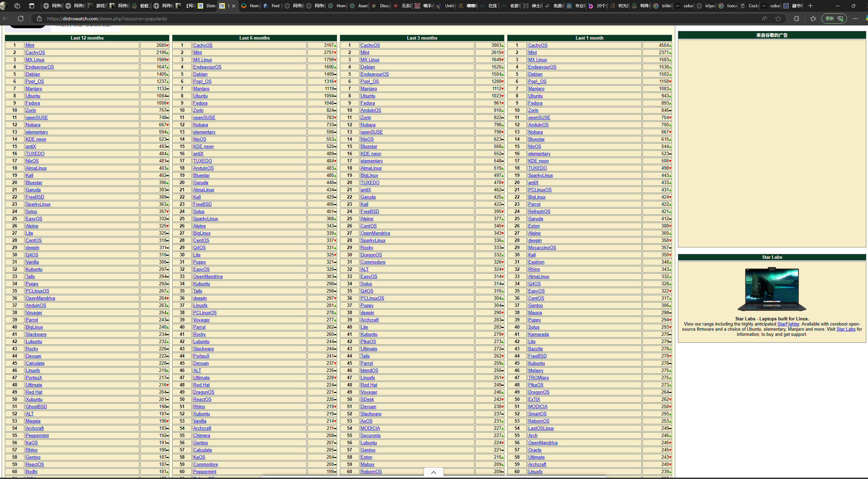Open the blendOS link
The image size is (868, 479).
coord(369,371)
